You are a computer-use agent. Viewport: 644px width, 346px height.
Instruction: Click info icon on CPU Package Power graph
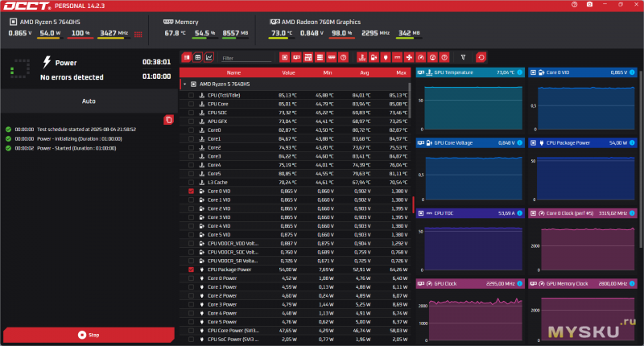pos(632,143)
